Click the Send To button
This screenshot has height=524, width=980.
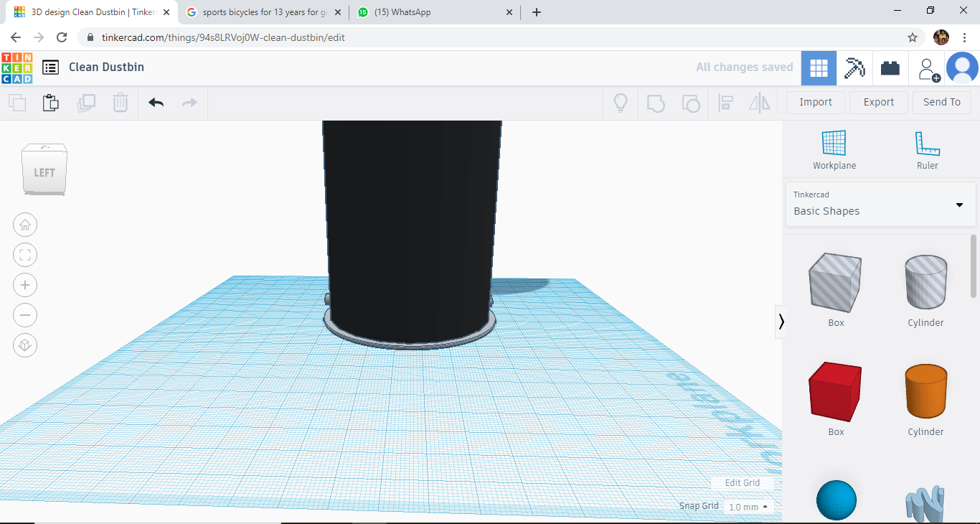942,102
